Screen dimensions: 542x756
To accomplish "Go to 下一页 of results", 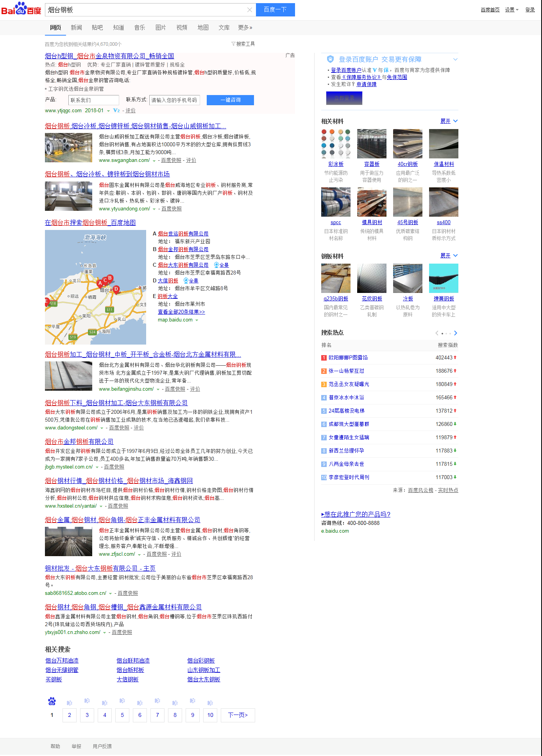I will click(x=238, y=715).
